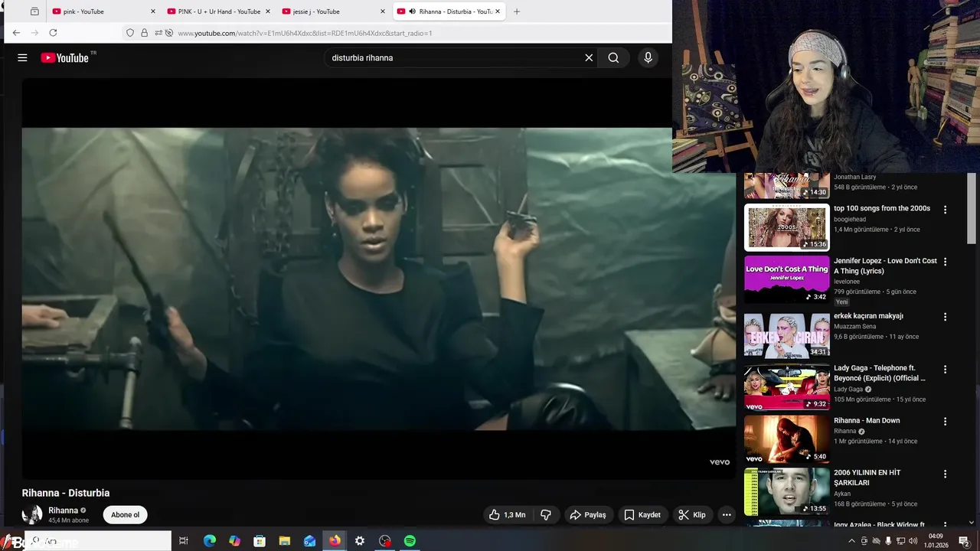Screen dimensions: 980x551
Task: Open Rihanna's channel avatar
Action: tap(32, 514)
